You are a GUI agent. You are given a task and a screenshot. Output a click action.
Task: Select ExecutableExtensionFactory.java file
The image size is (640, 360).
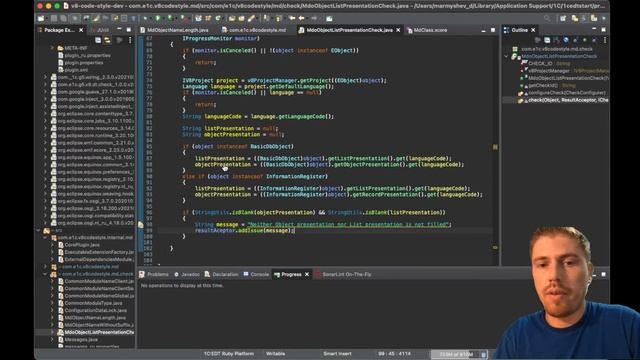pyautogui.click(x=96, y=252)
